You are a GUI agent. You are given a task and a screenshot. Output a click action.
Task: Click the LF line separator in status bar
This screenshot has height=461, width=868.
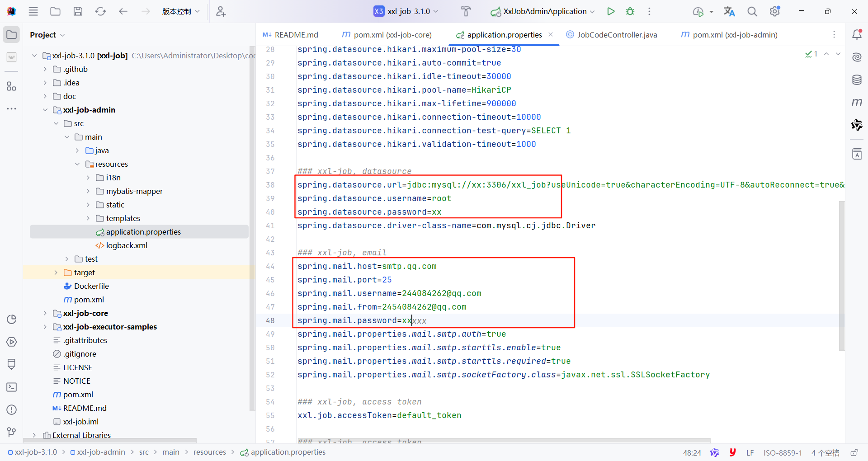coord(750,452)
